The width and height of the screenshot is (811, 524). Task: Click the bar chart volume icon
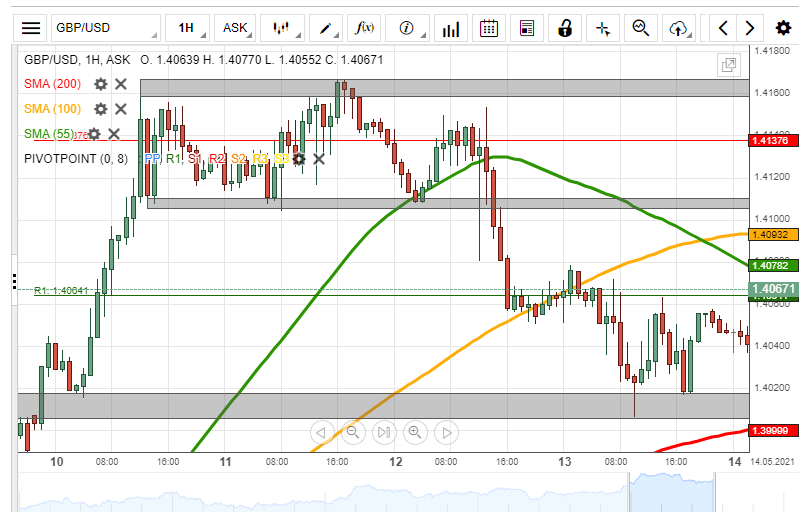[450, 28]
